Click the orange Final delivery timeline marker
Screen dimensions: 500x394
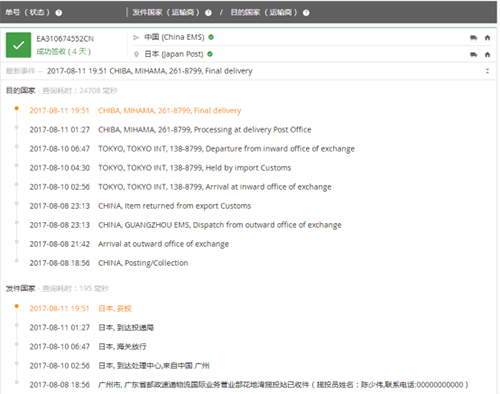(x=16, y=108)
